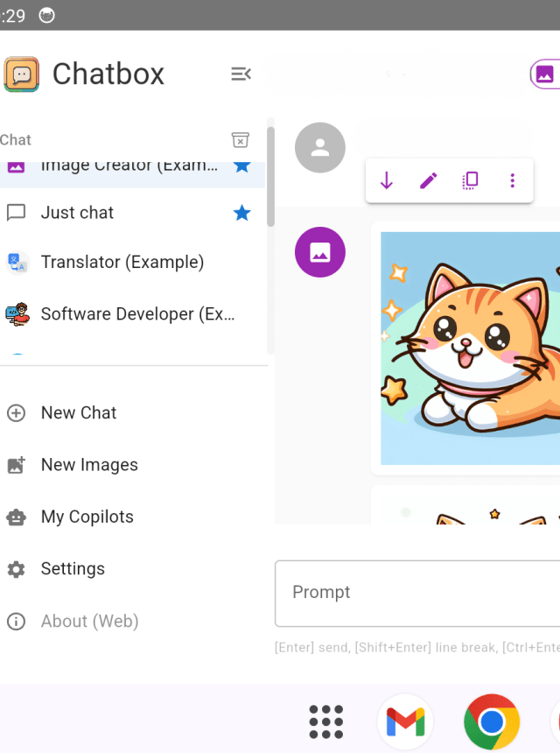560x753 pixels.
Task: Open the message more-options menu
Action: 512,181
